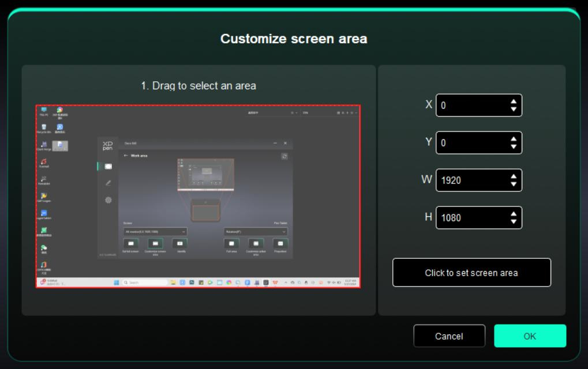Increase the W width using up arrow
Image resolution: width=588 pixels, height=369 pixels.
pos(514,177)
